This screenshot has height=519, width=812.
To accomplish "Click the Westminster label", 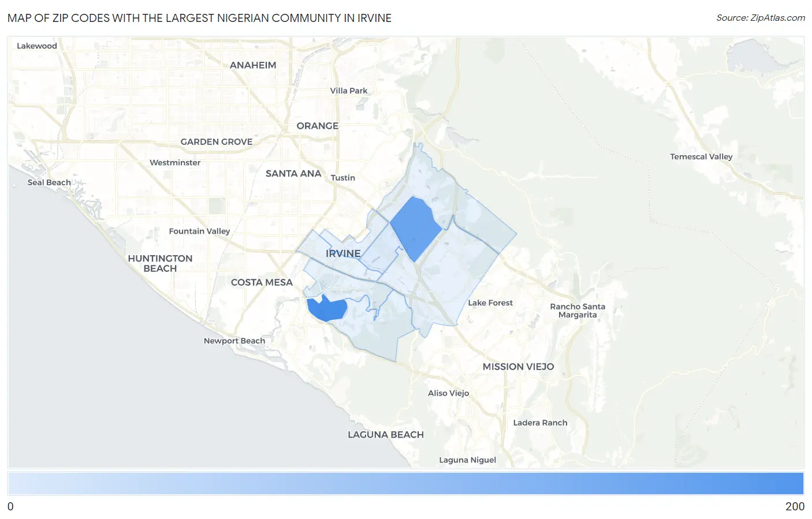I will click(175, 163).
